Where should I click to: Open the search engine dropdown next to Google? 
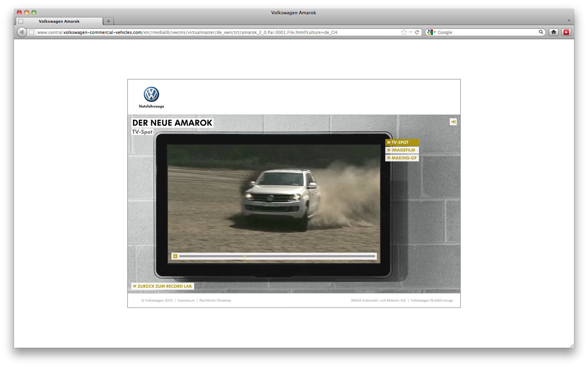tap(431, 32)
